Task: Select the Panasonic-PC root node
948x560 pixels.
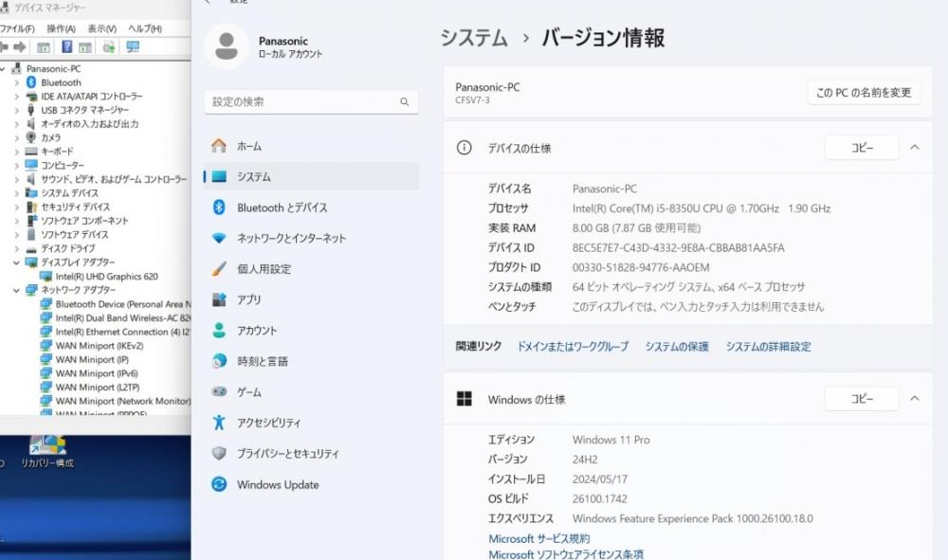Action: (53, 69)
